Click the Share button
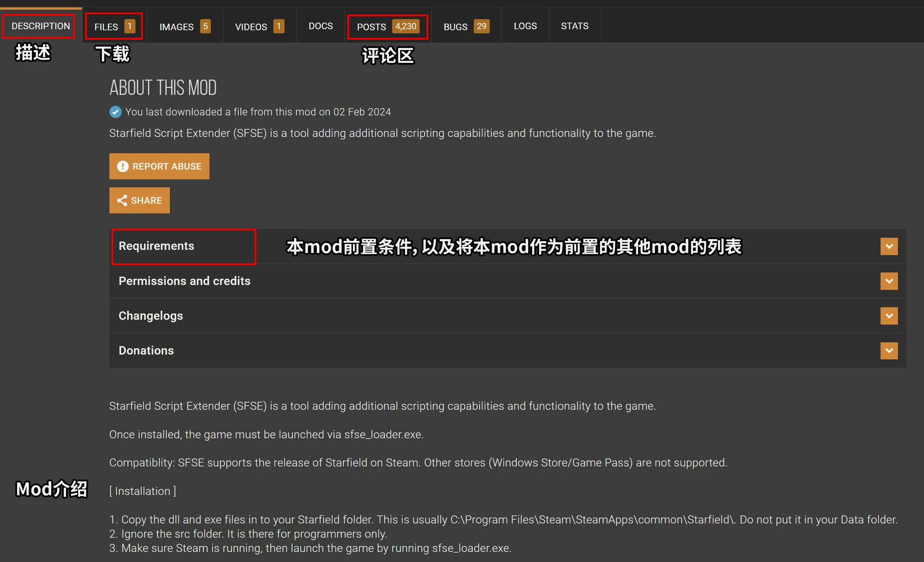The height and width of the screenshot is (562, 924). click(140, 201)
